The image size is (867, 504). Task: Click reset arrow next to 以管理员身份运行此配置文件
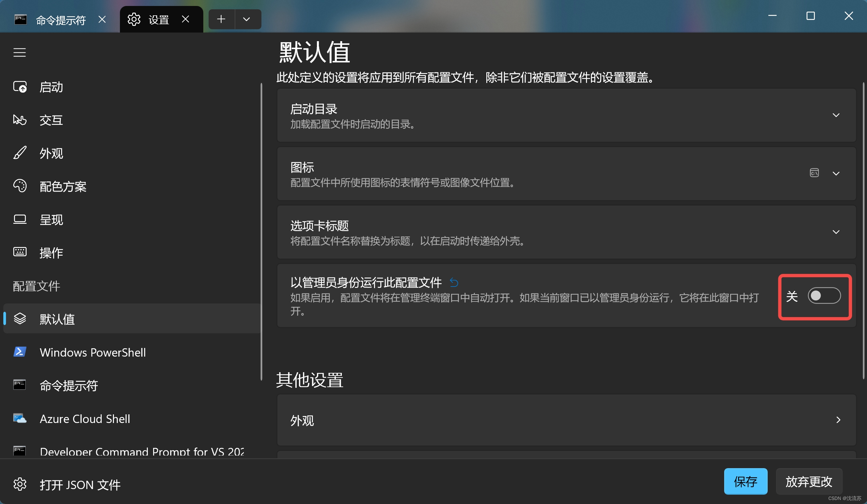454,283
